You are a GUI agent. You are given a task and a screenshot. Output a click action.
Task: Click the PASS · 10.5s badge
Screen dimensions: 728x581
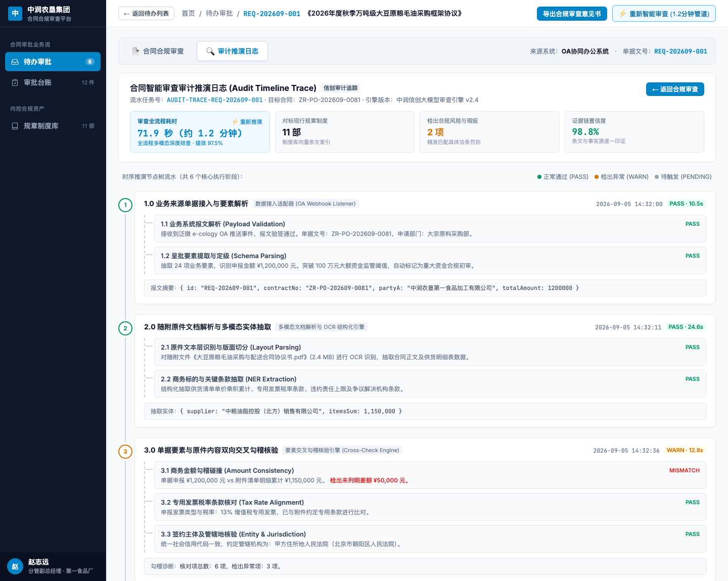[x=686, y=204]
